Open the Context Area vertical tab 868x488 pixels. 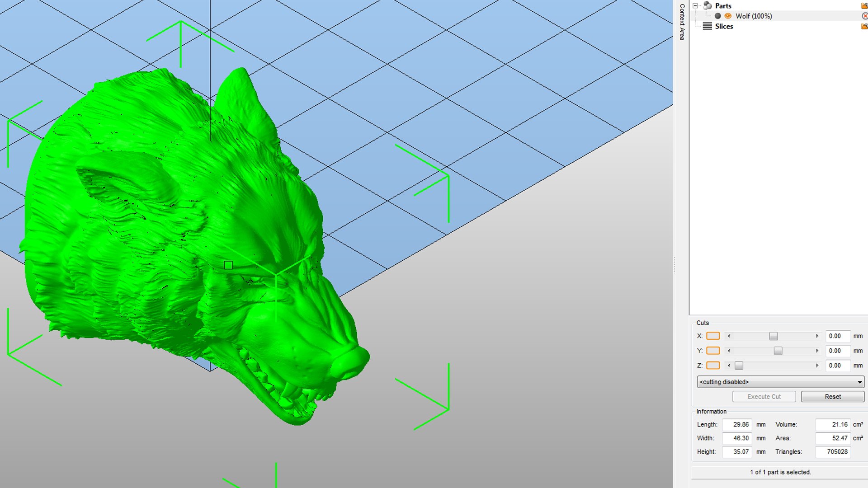point(682,22)
